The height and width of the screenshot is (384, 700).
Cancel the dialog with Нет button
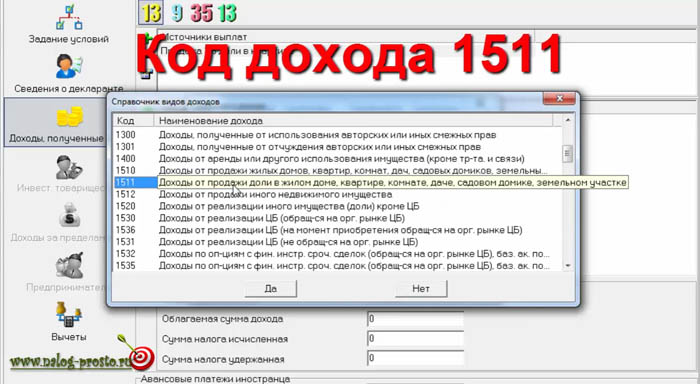421,288
